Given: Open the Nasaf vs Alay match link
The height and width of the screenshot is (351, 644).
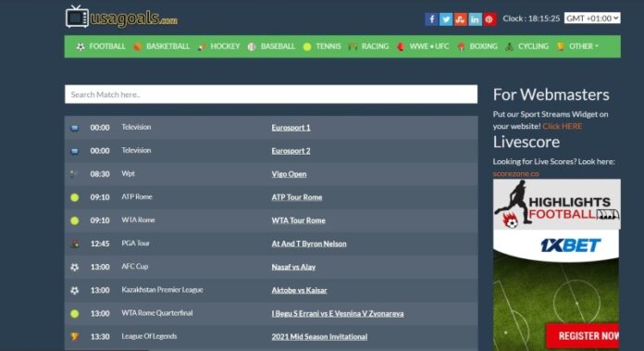Looking at the screenshot, I should pos(293,267).
